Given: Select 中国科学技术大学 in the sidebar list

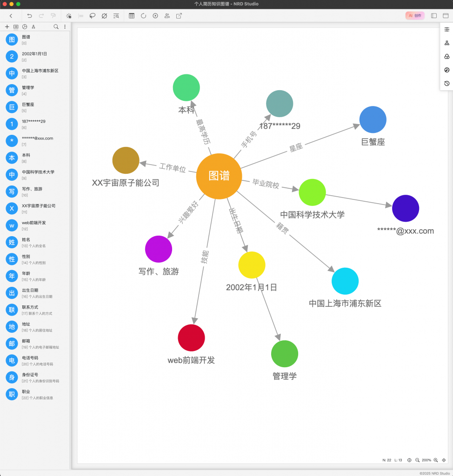Looking at the screenshot, I should coord(38,172).
